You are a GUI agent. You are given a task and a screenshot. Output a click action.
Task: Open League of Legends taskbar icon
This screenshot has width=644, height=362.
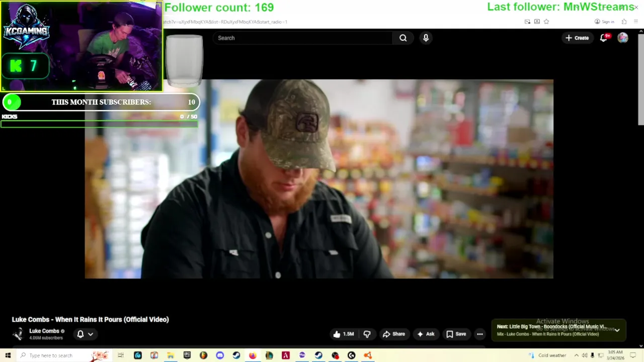coord(269,355)
